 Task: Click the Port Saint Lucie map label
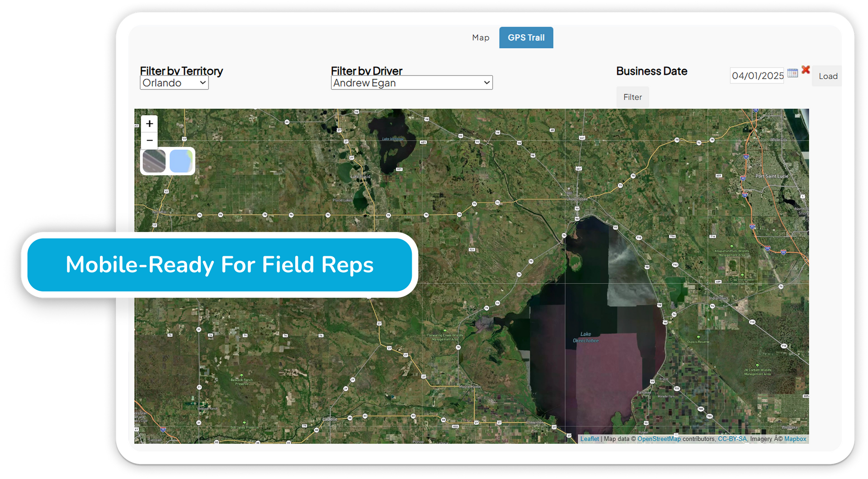pyautogui.click(x=772, y=176)
